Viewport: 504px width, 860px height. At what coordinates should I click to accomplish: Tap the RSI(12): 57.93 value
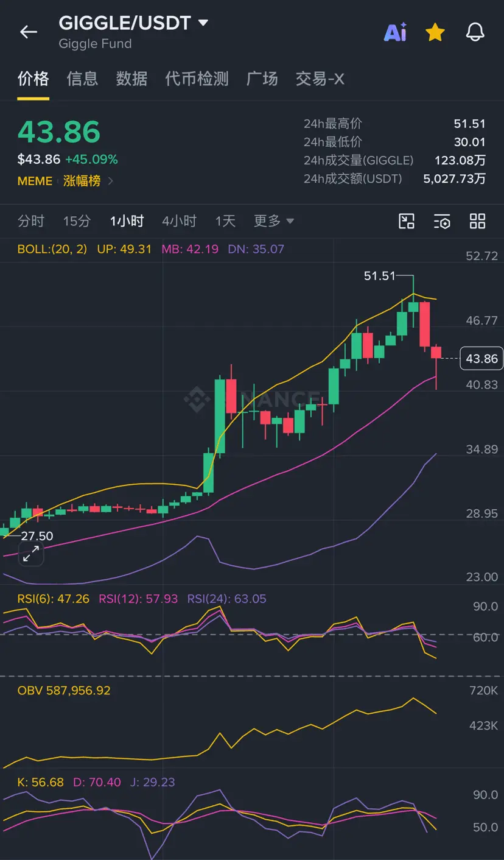point(138,599)
